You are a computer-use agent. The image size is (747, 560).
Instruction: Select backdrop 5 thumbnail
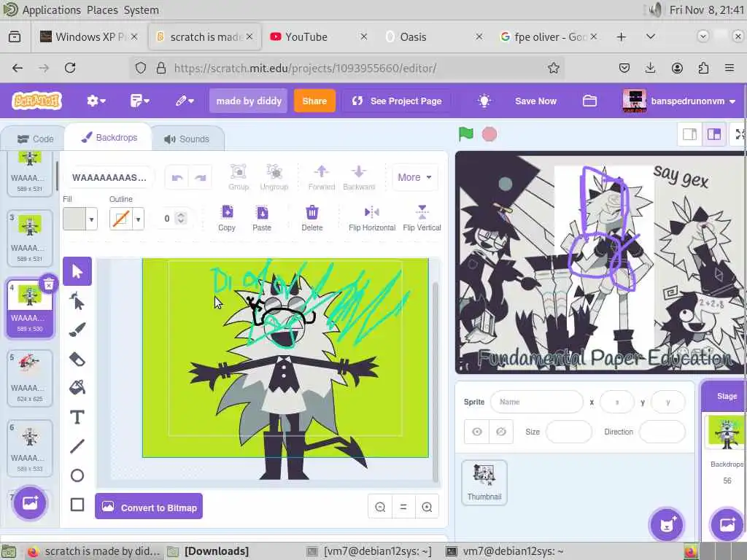[x=29, y=378]
